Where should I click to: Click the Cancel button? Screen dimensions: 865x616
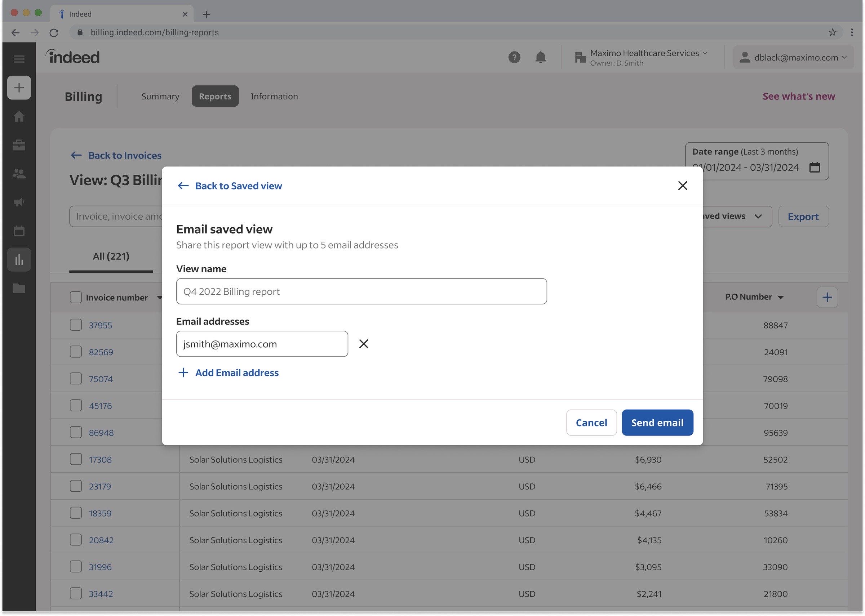point(591,423)
